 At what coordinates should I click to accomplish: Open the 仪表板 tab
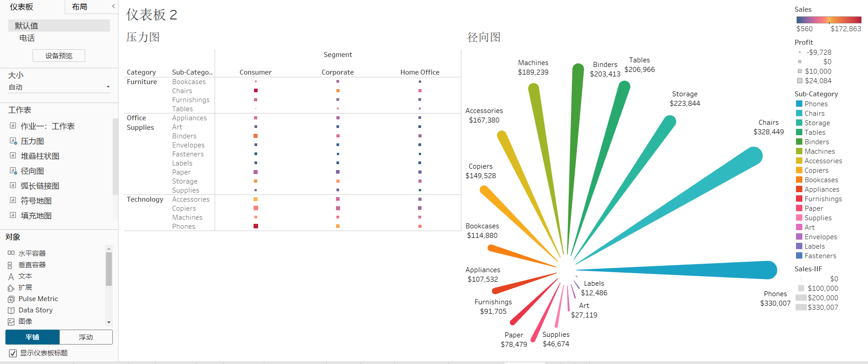(22, 7)
